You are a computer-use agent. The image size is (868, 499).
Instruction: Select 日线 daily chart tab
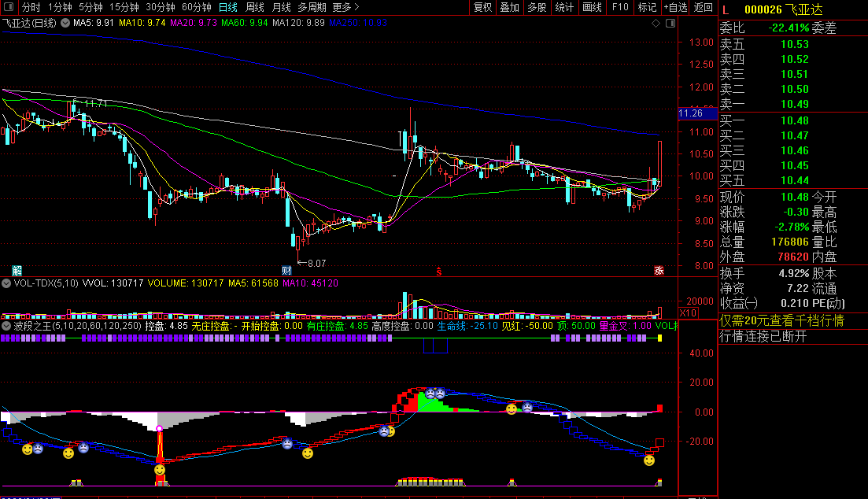coord(227,7)
